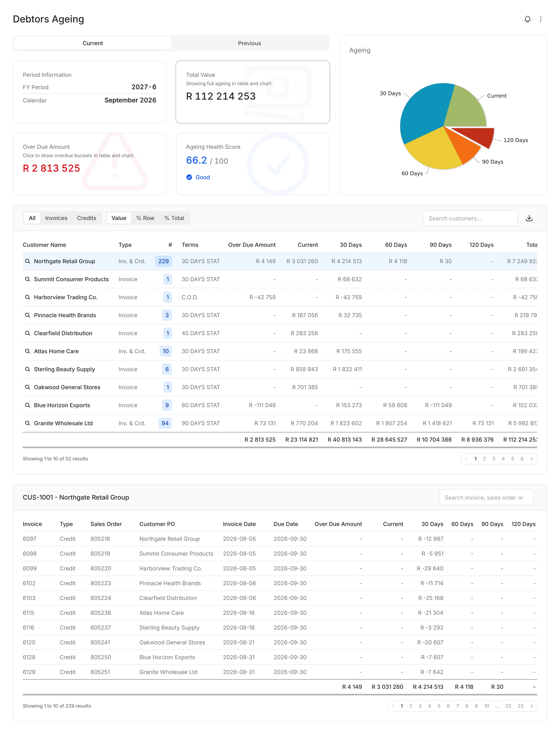Viewport: 560px width, 744px height.
Task: Go to page 3 of customer results
Action: [x=493, y=458]
